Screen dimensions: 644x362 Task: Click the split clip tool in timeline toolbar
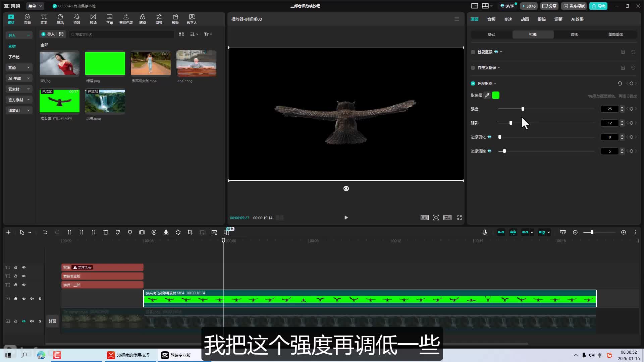tap(69, 232)
